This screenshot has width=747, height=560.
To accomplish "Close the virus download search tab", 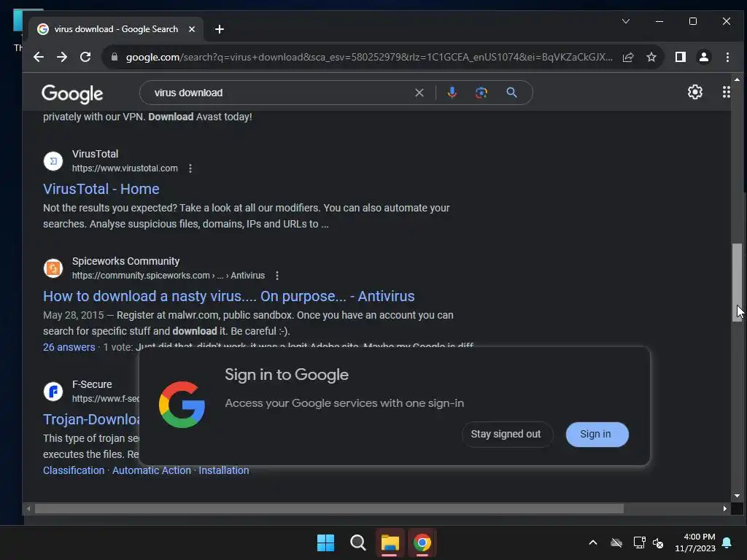I will [x=192, y=29].
